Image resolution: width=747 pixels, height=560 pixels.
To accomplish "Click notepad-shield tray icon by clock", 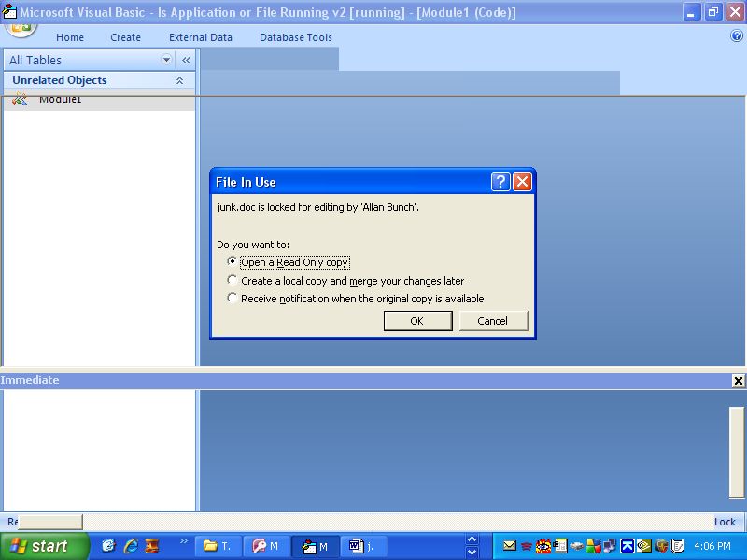I will [678, 546].
